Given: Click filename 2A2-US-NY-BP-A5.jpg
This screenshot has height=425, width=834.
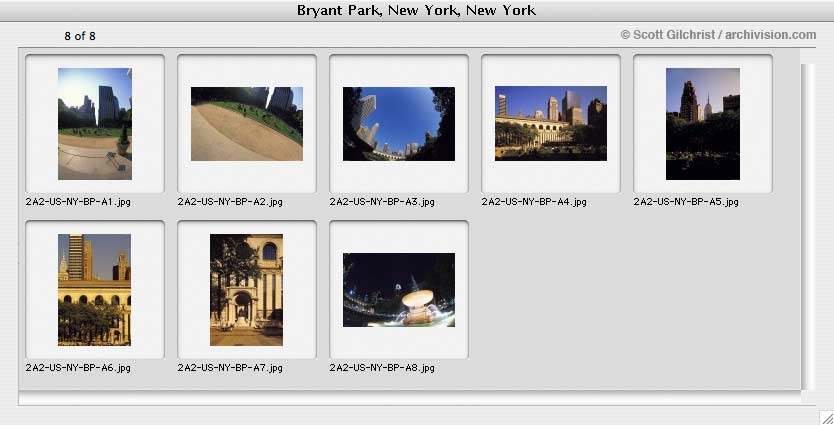Looking at the screenshot, I should (686, 202).
